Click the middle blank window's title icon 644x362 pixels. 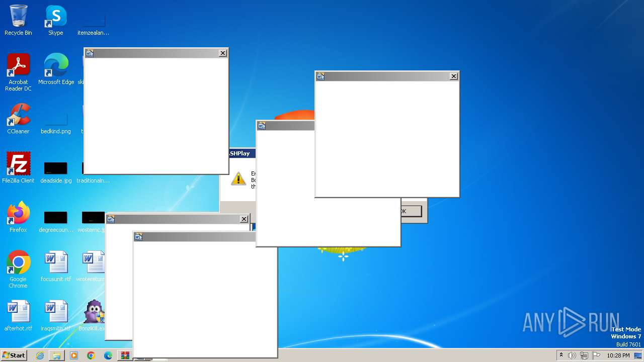(x=262, y=126)
